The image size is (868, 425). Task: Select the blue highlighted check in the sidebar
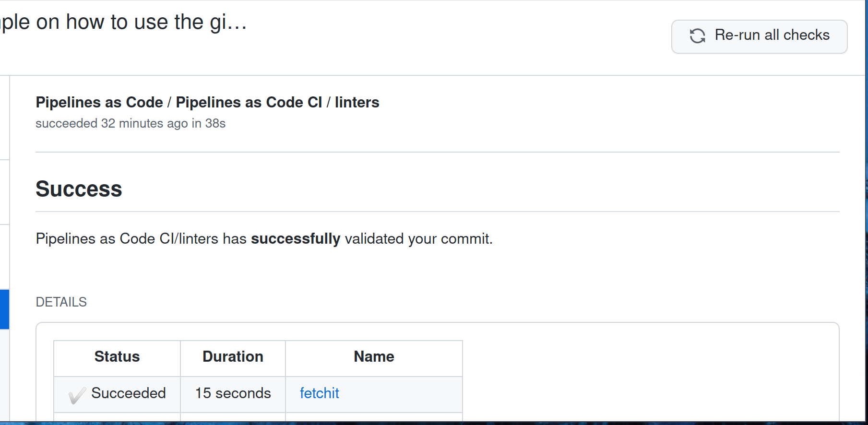[x=5, y=309]
